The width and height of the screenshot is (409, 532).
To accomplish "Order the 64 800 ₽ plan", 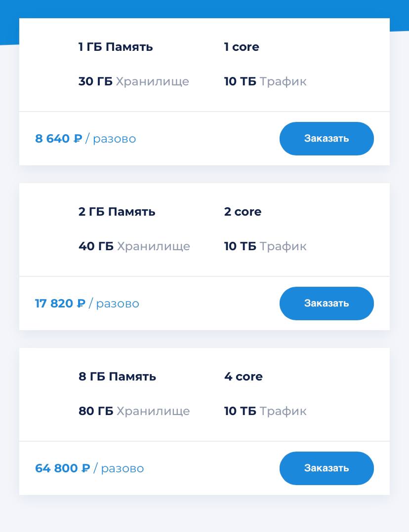I will (327, 468).
